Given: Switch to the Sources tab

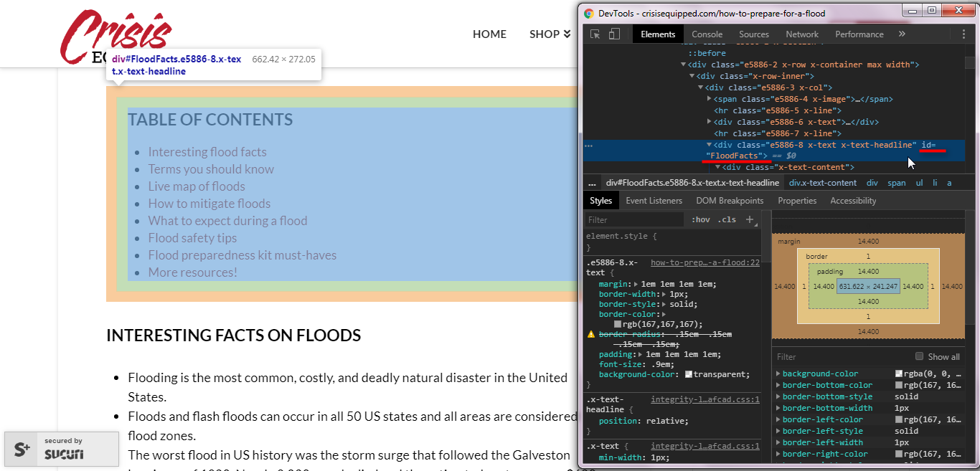Looking at the screenshot, I should 754,34.
